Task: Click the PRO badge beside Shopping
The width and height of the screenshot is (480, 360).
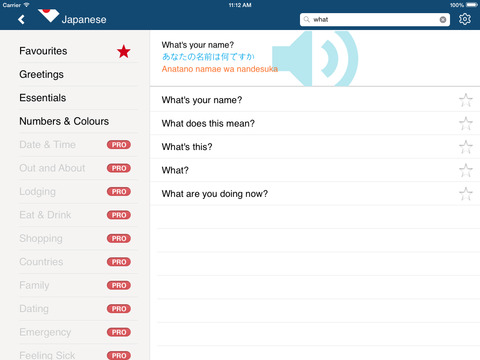Action: [119, 239]
